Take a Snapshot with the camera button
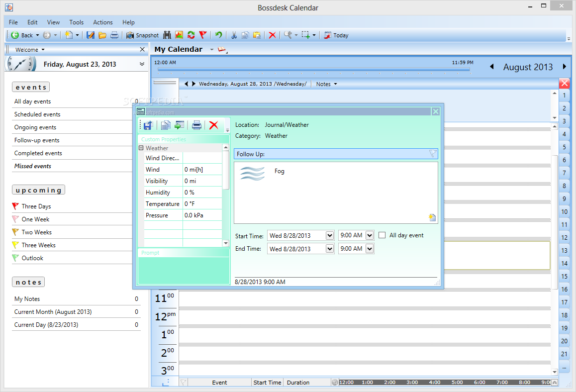Image resolution: width=576 pixels, height=392 pixels. [x=142, y=35]
